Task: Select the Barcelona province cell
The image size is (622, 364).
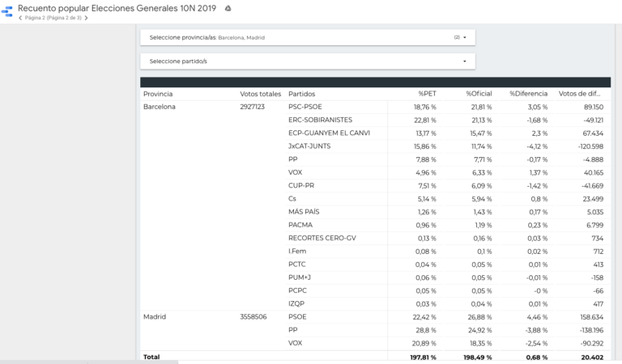Action: coord(160,107)
